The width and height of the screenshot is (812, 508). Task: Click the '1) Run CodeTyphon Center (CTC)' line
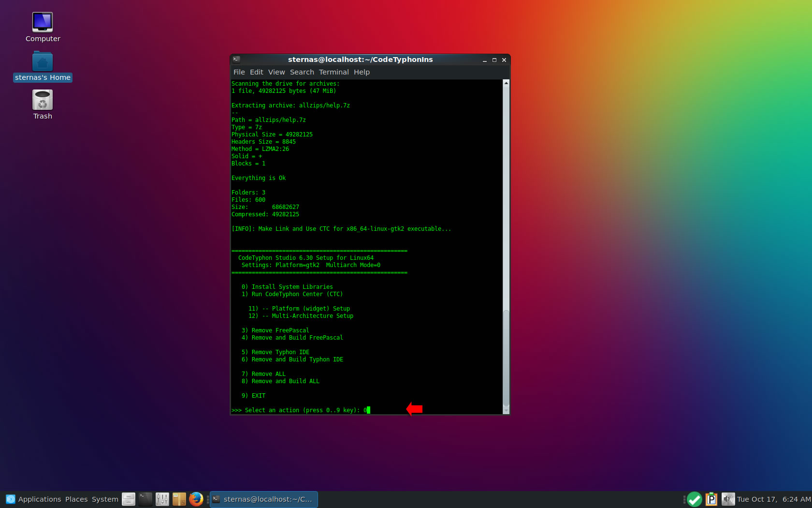click(x=292, y=294)
